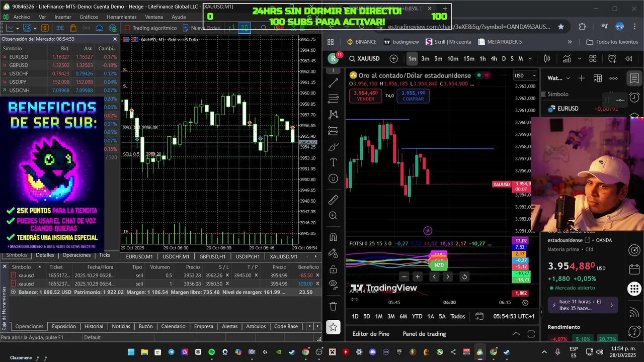
Task: Open the Gráficos menu in MetaTrader
Action: [x=89, y=17]
